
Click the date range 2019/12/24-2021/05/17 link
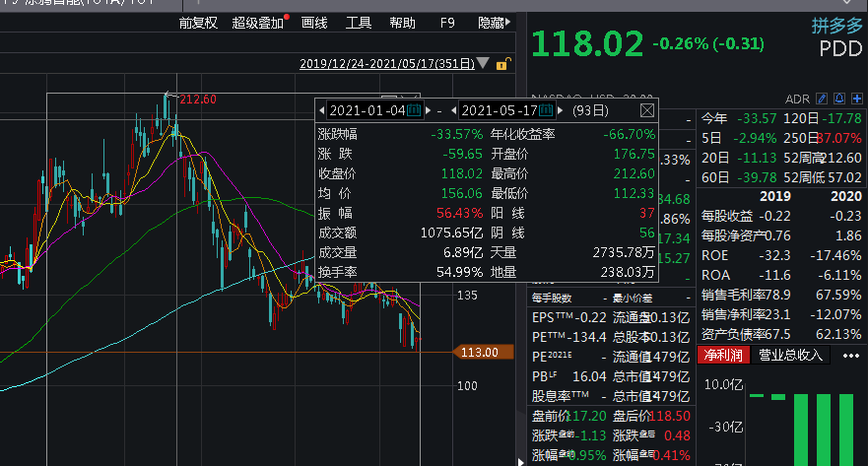point(387,64)
